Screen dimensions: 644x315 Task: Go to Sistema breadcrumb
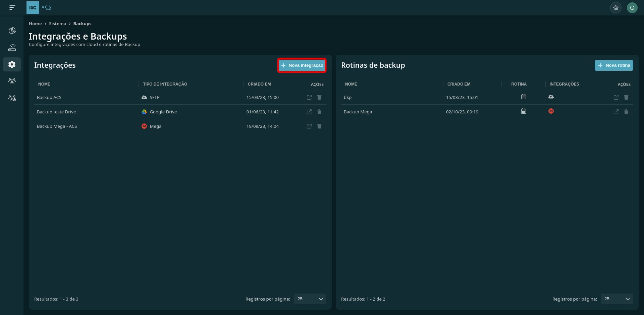coord(57,23)
